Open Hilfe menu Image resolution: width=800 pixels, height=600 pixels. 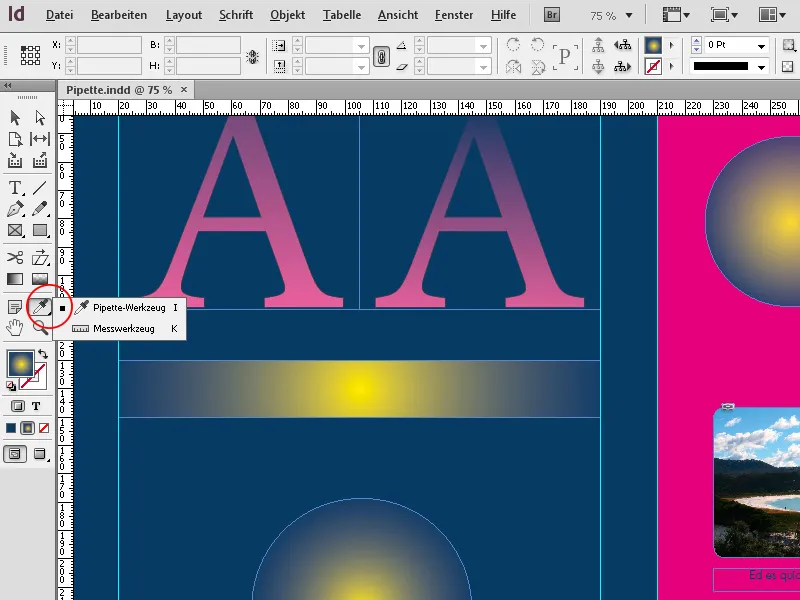[x=503, y=15]
